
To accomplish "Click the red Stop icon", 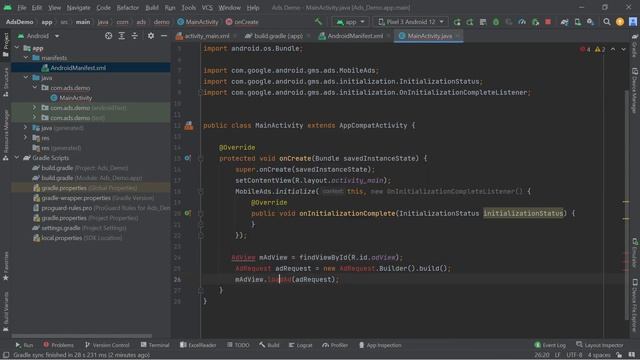I will (548, 22).
